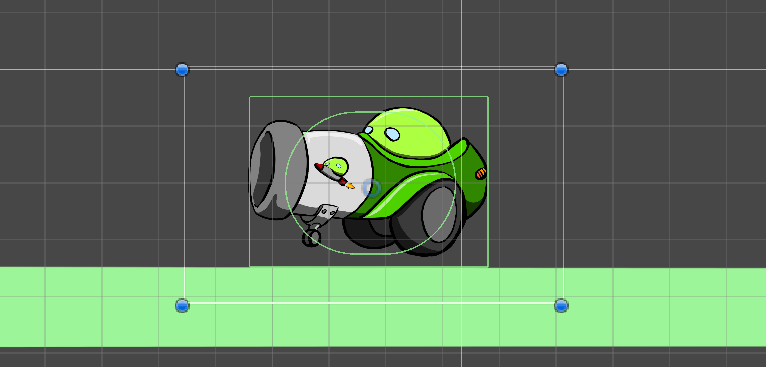Select the top-left blue rect handle

tap(182, 70)
